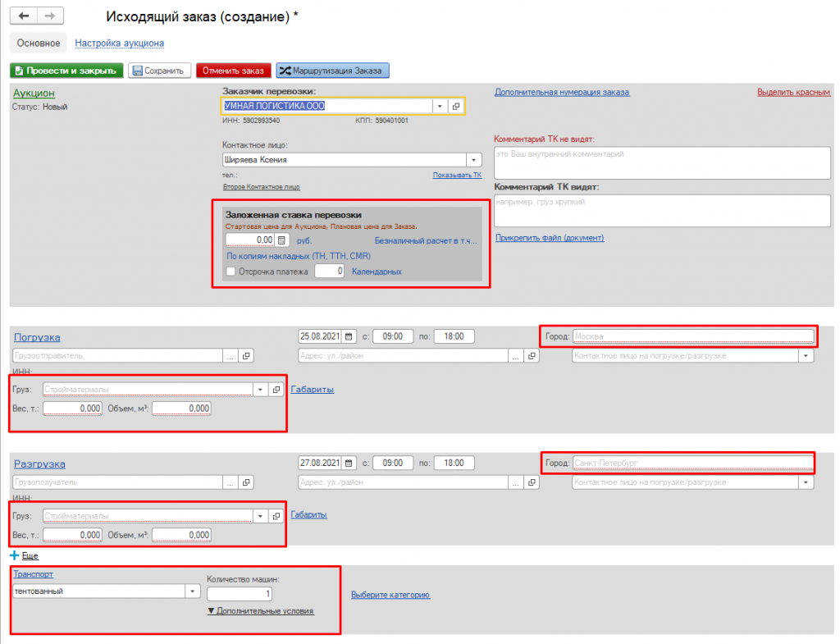Click ellipsis button beside loading address field
The height and width of the screenshot is (644, 840).
click(515, 356)
